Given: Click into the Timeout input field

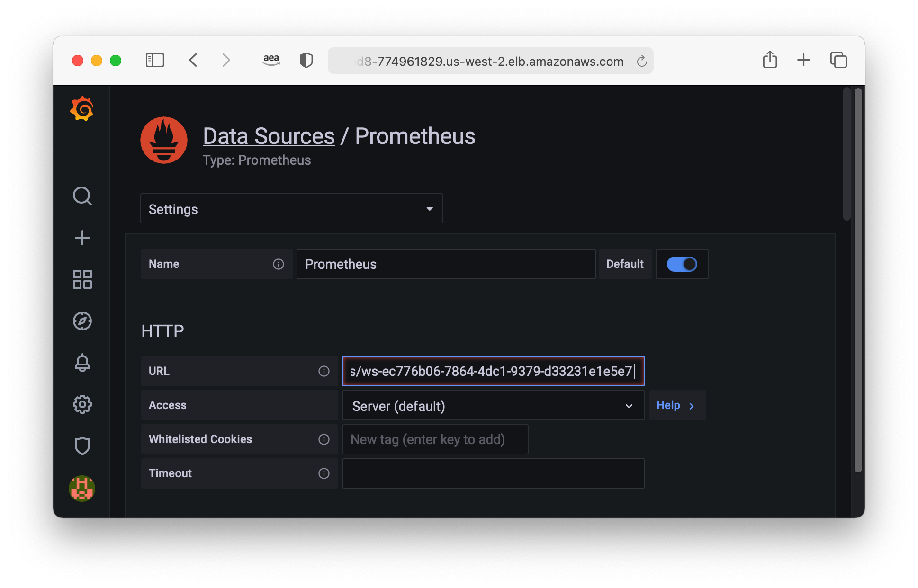Looking at the screenshot, I should 493,473.
